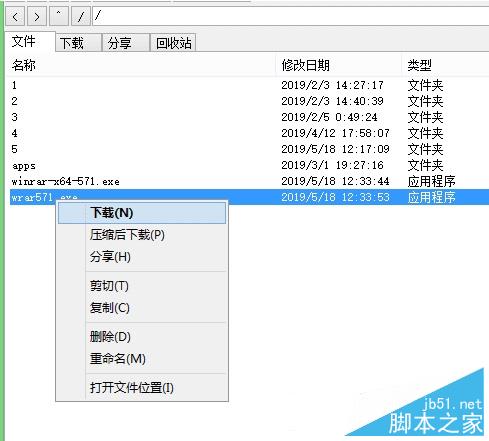Jump to root with slash button
The height and width of the screenshot is (441, 489).
81,16
